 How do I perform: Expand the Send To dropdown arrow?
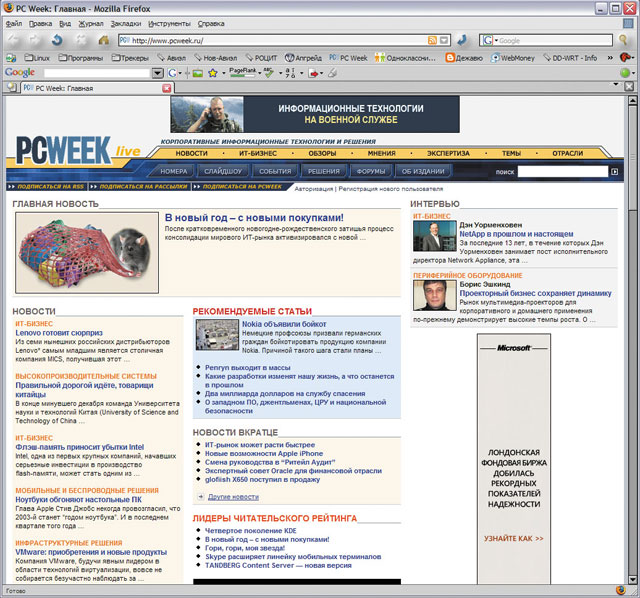coord(322,74)
